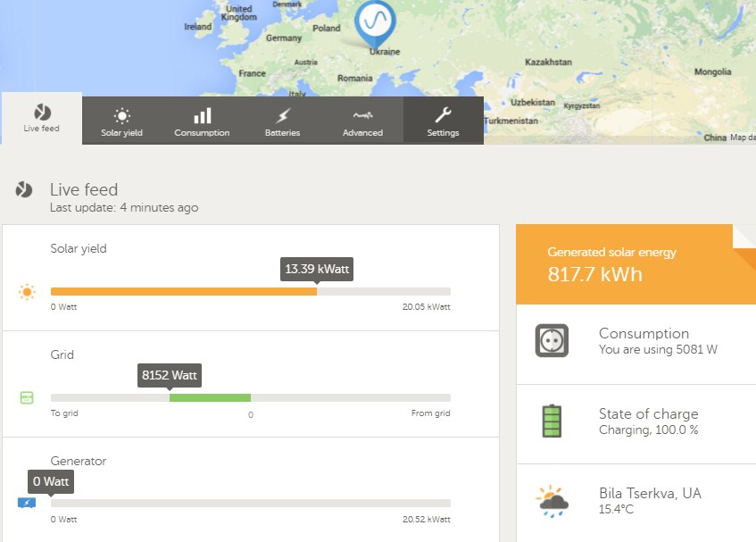Click the green Grid power bar segment
The width and height of the screenshot is (756, 542).
click(210, 397)
